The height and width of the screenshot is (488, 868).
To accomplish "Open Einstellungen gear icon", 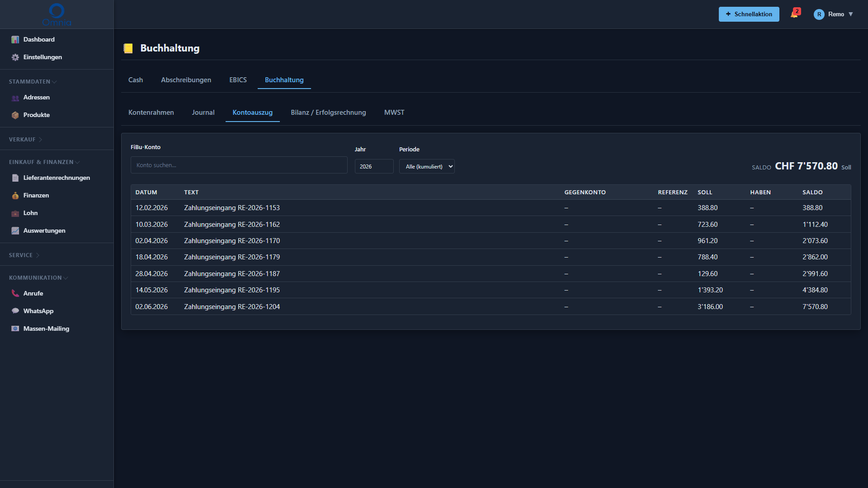I will (15, 57).
